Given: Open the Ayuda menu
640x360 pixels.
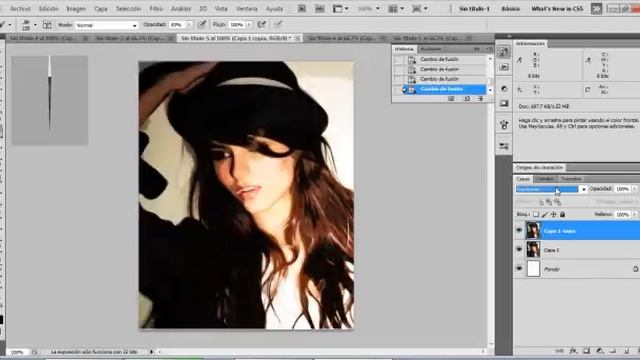Looking at the screenshot, I should 274,9.
